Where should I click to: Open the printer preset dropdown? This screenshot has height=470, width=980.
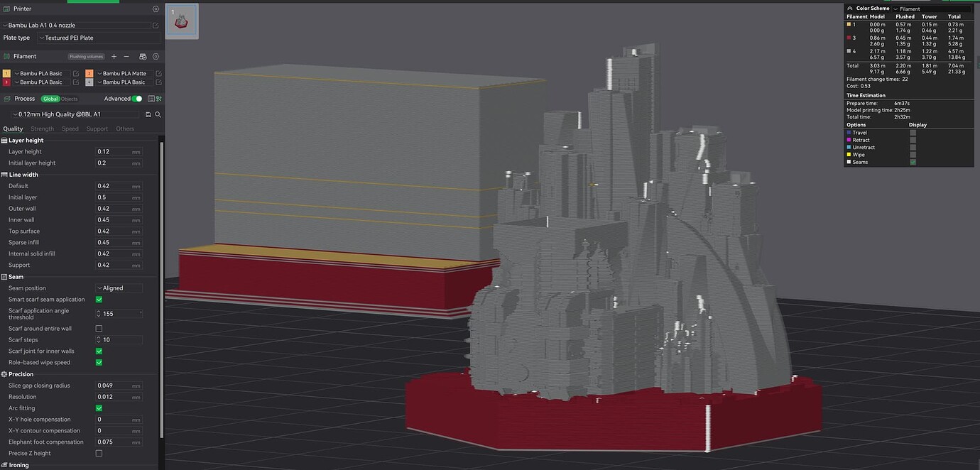tap(77, 26)
